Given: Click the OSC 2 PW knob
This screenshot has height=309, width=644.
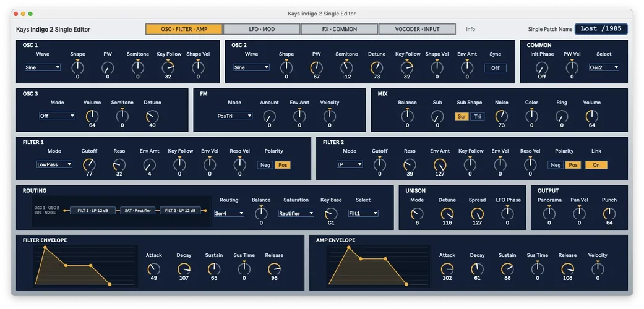Looking at the screenshot, I should pos(317,67).
